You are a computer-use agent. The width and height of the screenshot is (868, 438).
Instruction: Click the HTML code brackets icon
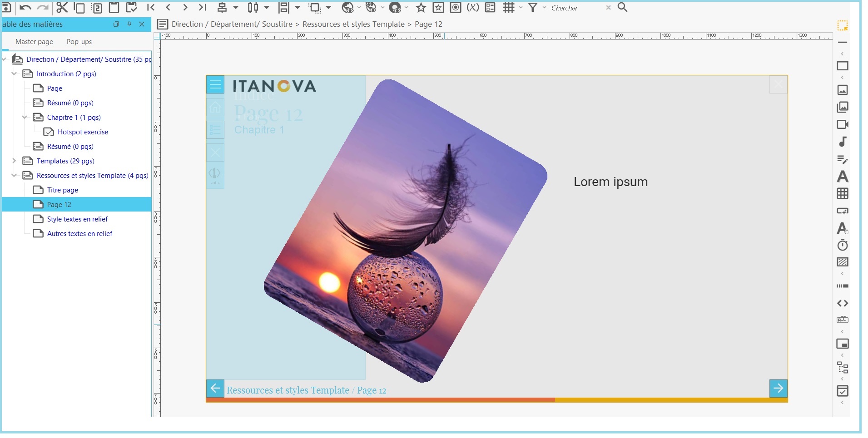coord(843,303)
